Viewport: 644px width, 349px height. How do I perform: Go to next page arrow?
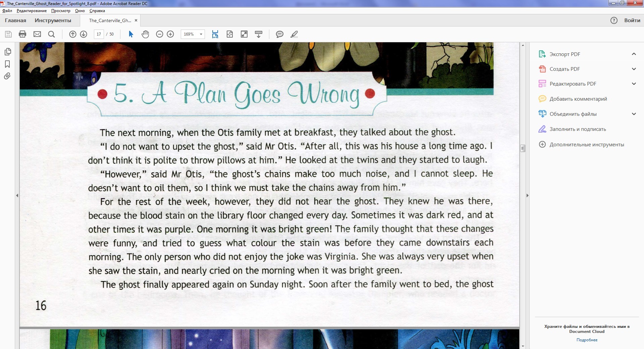pyautogui.click(x=84, y=34)
